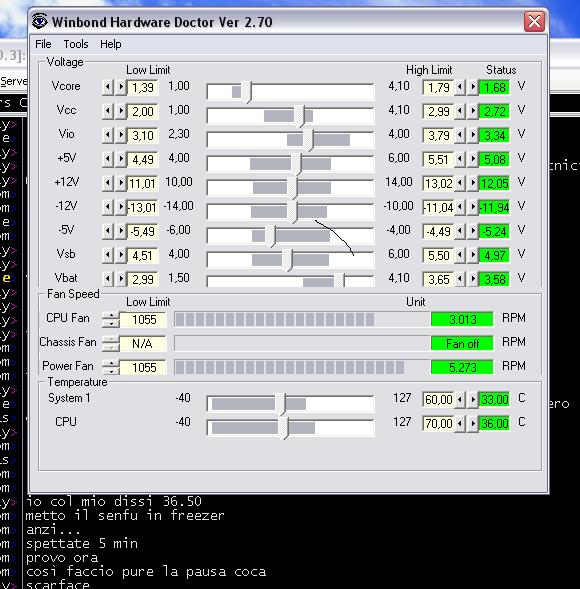The width and height of the screenshot is (580, 589).
Task: Click the Vcore low limit field 1,39
Action: [x=142, y=88]
